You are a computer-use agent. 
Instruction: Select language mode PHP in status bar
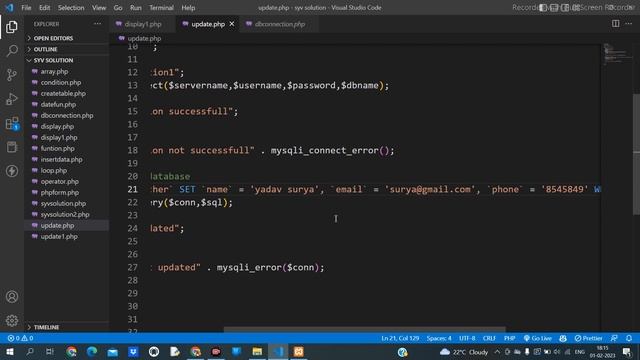pos(509,338)
